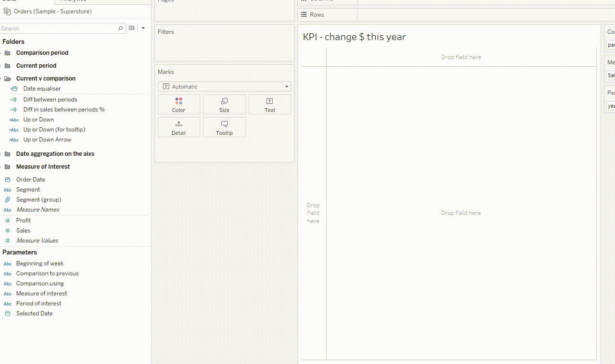Click the Parameters heading
Viewport: 615px width, 364px height.
(20, 253)
